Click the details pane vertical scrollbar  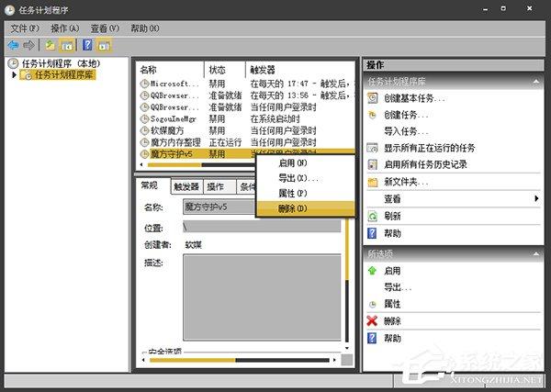point(347,281)
